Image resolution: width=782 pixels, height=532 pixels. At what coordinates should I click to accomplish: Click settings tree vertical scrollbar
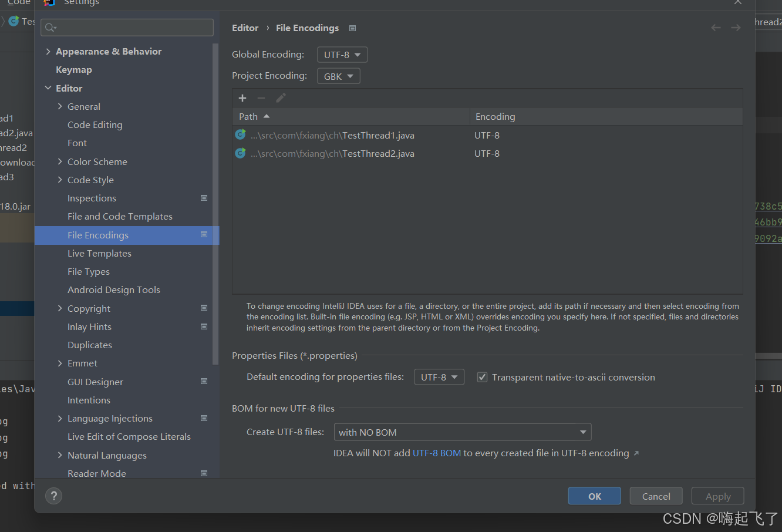[215, 203]
